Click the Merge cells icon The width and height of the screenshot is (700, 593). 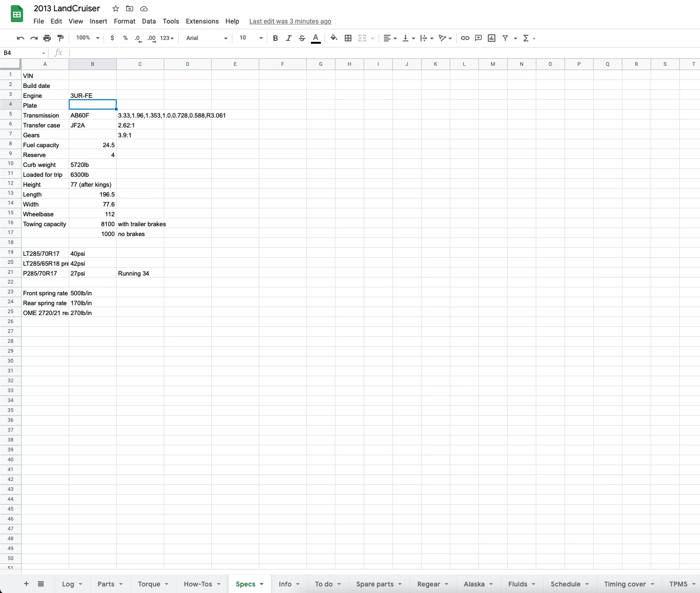(x=362, y=38)
